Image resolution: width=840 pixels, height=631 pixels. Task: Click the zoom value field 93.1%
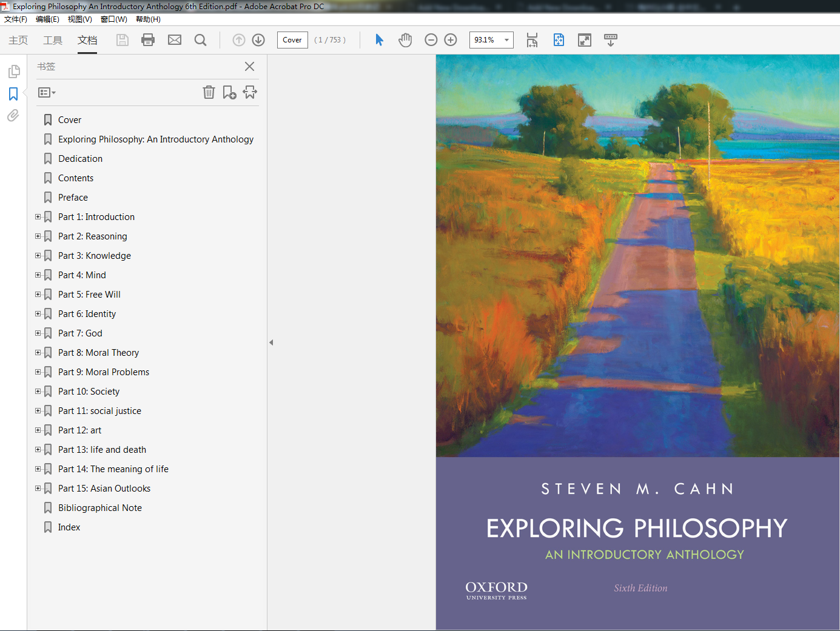coord(485,40)
